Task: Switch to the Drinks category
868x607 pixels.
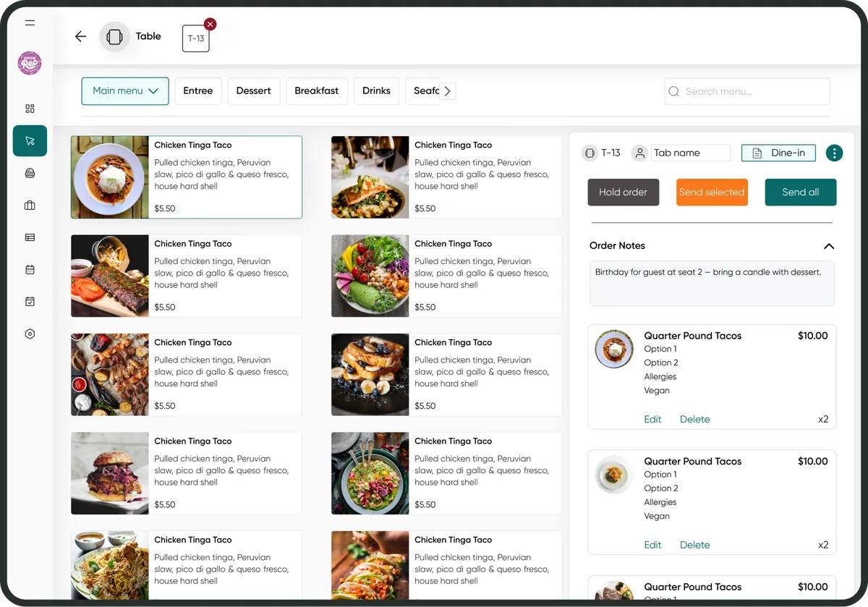Action: 377,91
